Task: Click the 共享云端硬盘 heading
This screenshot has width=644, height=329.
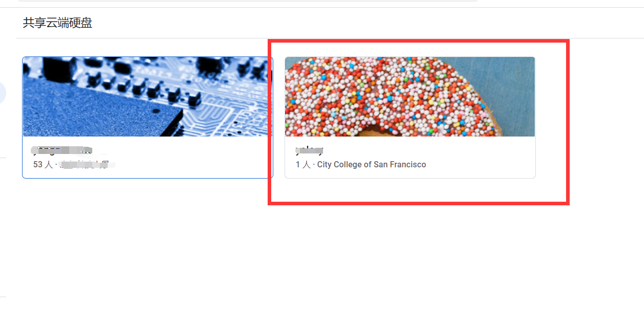Action: click(57, 23)
